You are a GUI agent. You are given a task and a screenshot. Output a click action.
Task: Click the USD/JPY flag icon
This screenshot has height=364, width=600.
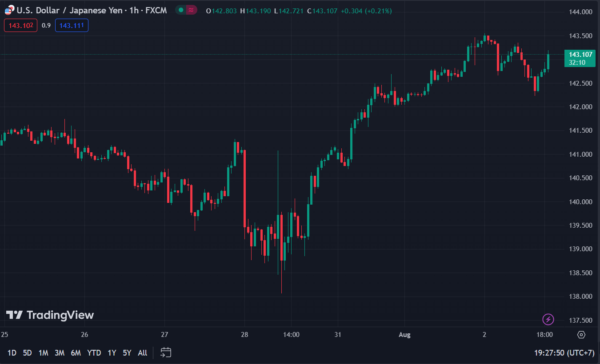coord(9,10)
